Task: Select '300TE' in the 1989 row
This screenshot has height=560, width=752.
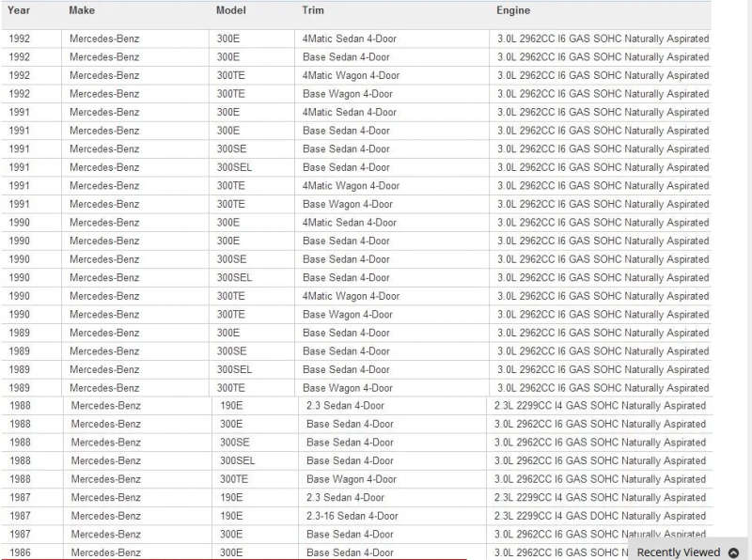Action: click(x=230, y=388)
